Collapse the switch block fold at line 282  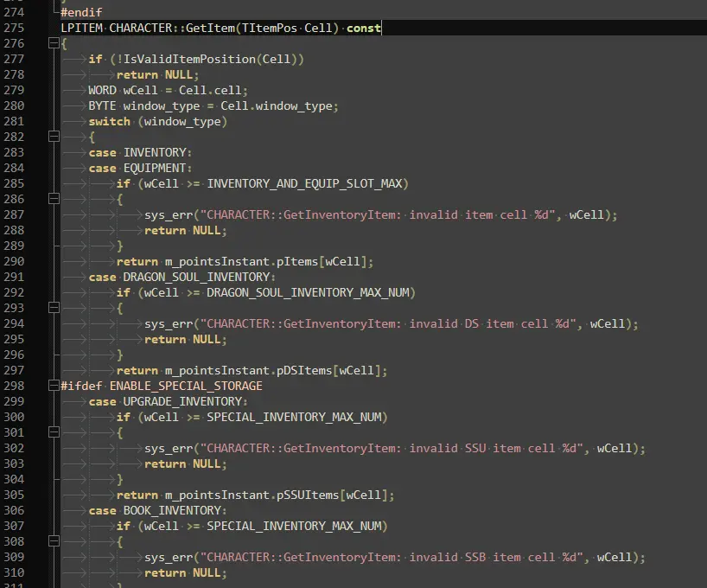[x=54, y=137]
